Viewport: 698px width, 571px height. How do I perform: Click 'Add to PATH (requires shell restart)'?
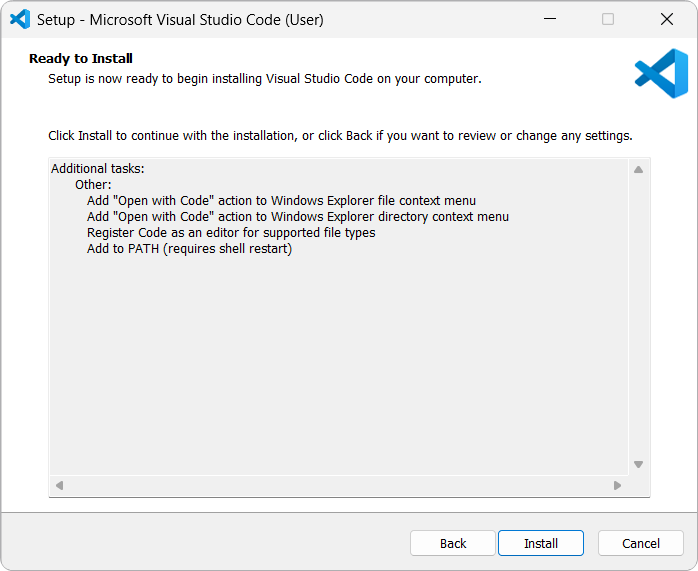[189, 249]
